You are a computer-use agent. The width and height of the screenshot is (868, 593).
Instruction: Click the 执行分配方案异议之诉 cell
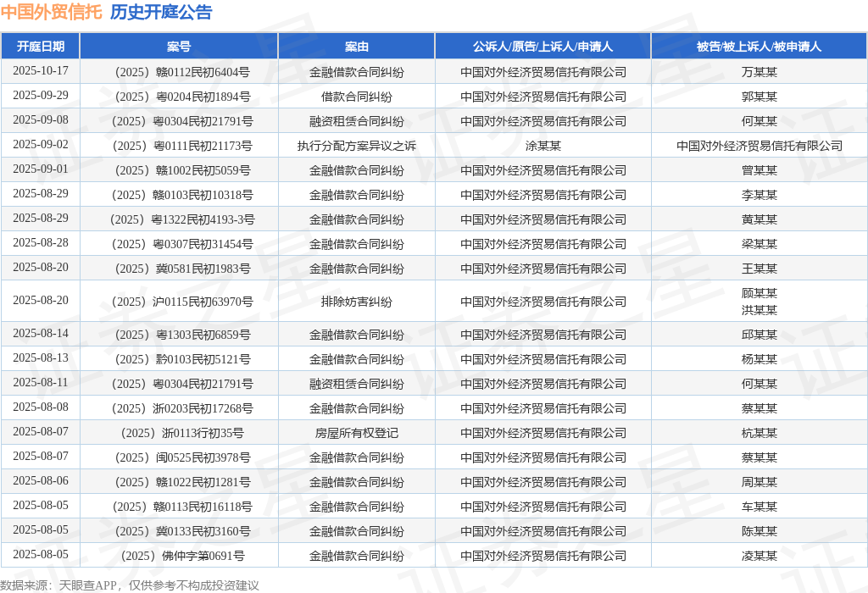(357, 146)
